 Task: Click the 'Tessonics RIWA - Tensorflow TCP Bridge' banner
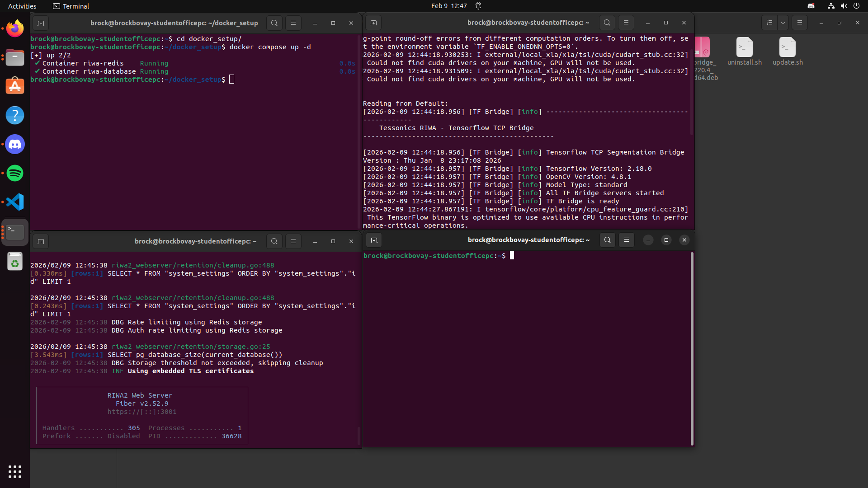click(457, 128)
